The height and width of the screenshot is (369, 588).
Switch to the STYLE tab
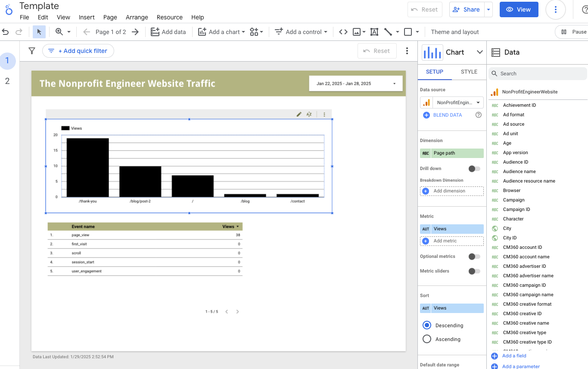pos(469,72)
